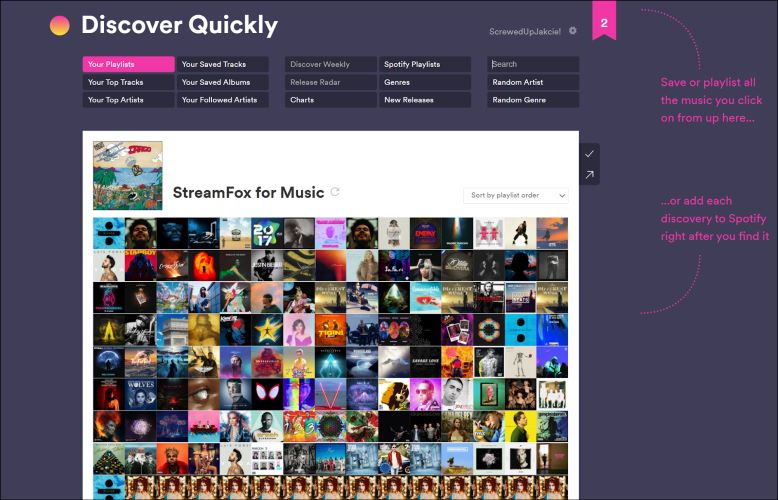Click the Discover Quickly title text
This screenshot has width=778, height=500.
[179, 25]
